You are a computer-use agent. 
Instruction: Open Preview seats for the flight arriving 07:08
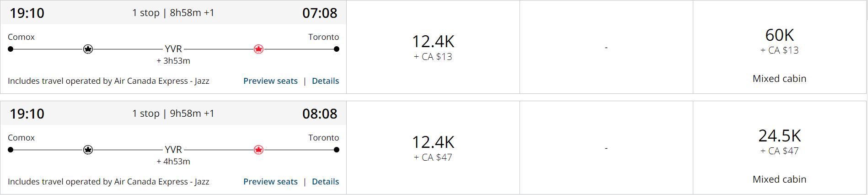270,81
